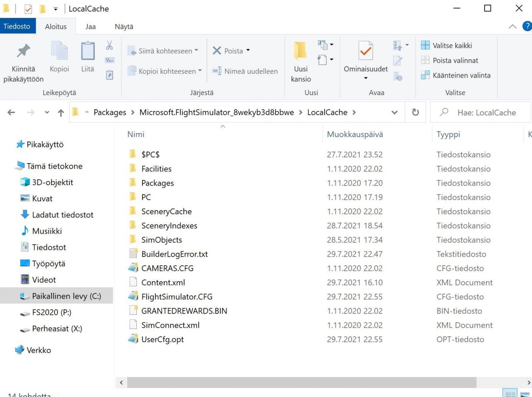Select BuilderLogError.txt file
The width and height of the screenshot is (532, 397).
point(175,254)
